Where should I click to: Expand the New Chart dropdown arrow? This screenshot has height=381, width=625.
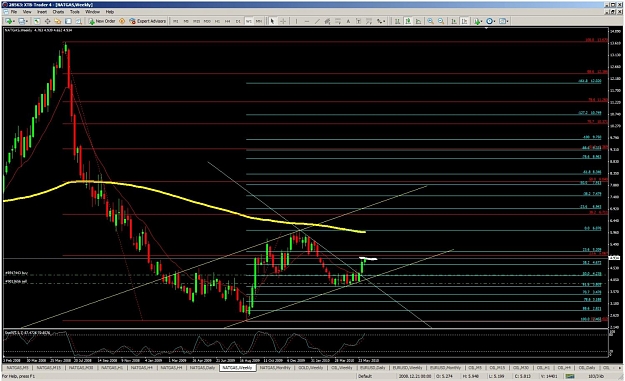click(x=14, y=21)
